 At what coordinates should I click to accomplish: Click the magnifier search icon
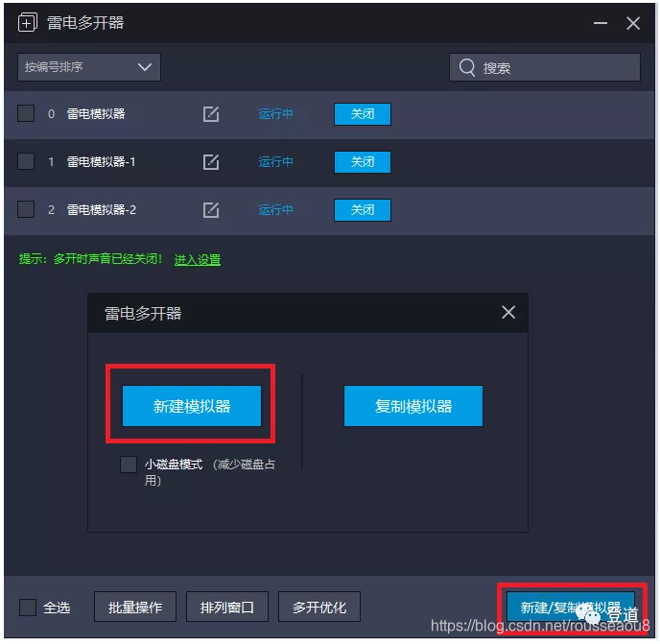(467, 67)
